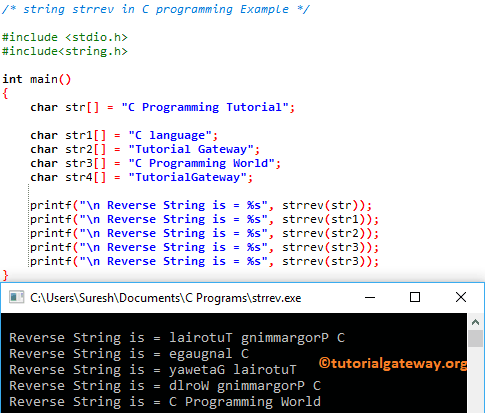Close the strrev.exe console window
485x413 pixels.
point(461,297)
